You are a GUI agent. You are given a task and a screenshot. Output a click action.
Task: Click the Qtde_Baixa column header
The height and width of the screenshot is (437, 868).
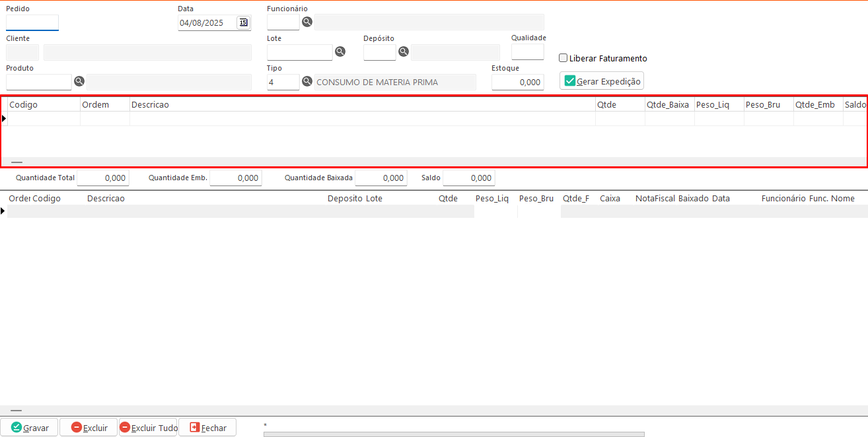coord(669,104)
